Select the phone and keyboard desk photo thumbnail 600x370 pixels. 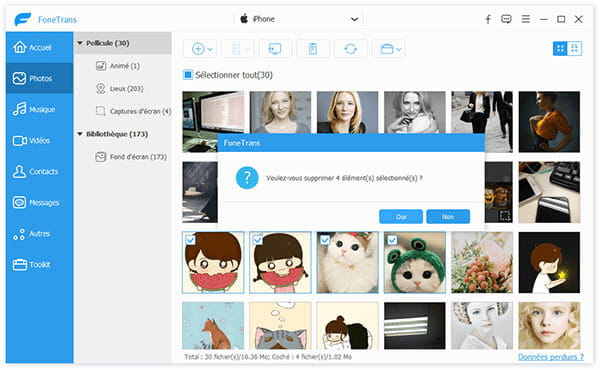pos(549,192)
